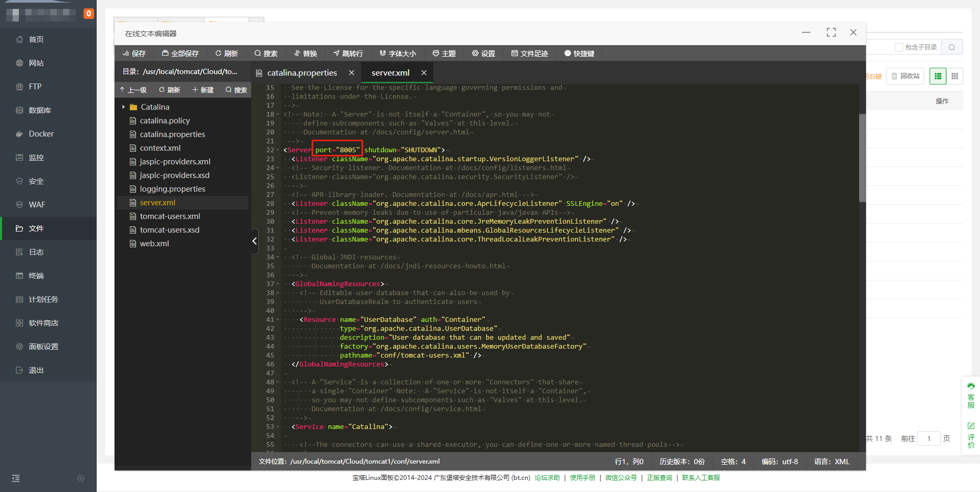Click the up one level button
Image resolution: width=980 pixels, height=492 pixels.
coord(133,90)
